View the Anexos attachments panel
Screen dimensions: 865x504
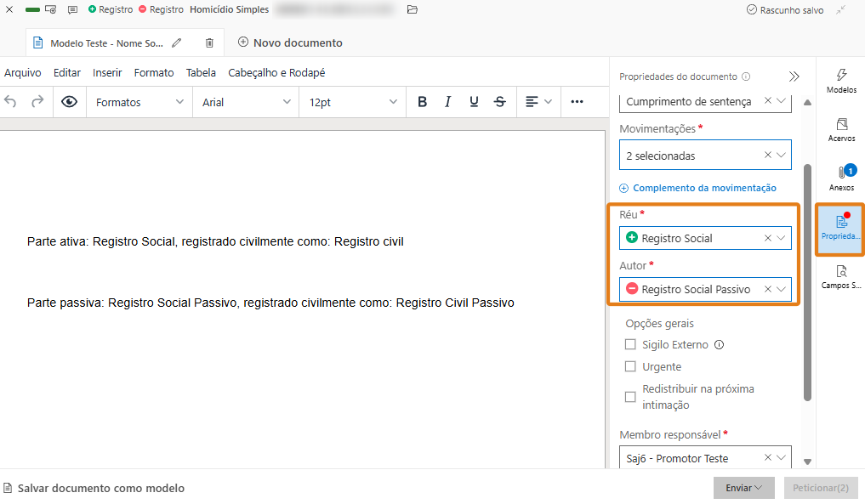coord(840,177)
